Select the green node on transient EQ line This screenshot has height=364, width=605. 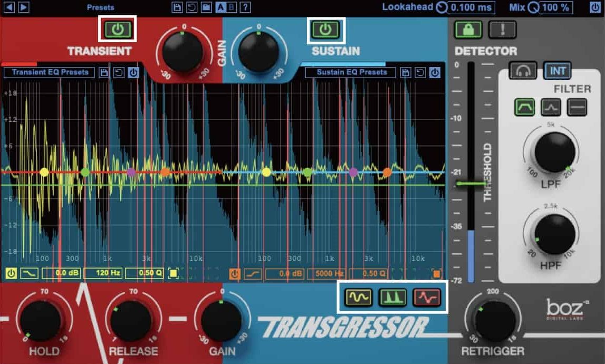(x=85, y=172)
